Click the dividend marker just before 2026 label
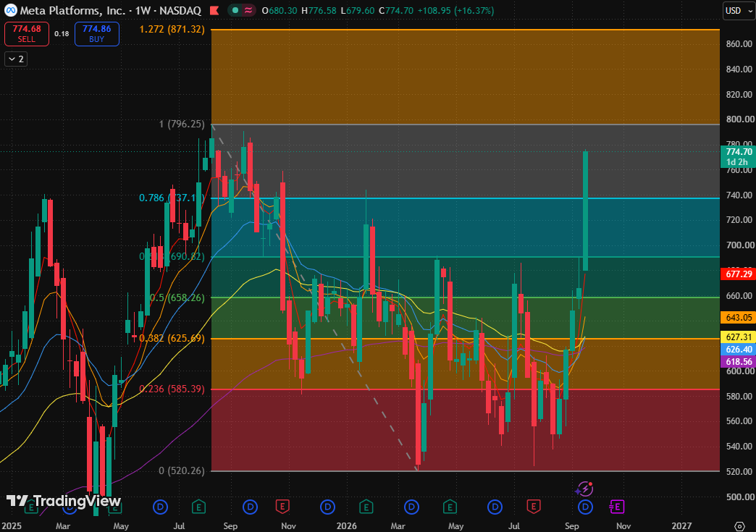 [x=327, y=507]
